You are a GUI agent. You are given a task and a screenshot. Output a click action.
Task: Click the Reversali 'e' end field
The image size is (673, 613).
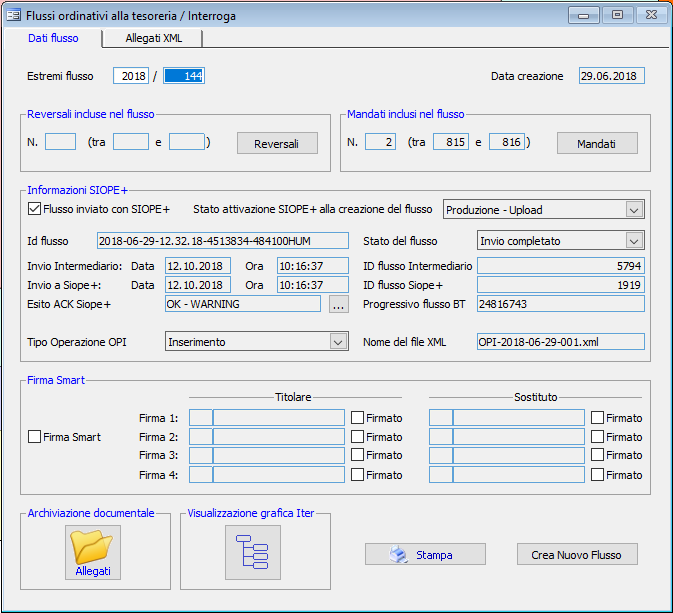(x=187, y=142)
